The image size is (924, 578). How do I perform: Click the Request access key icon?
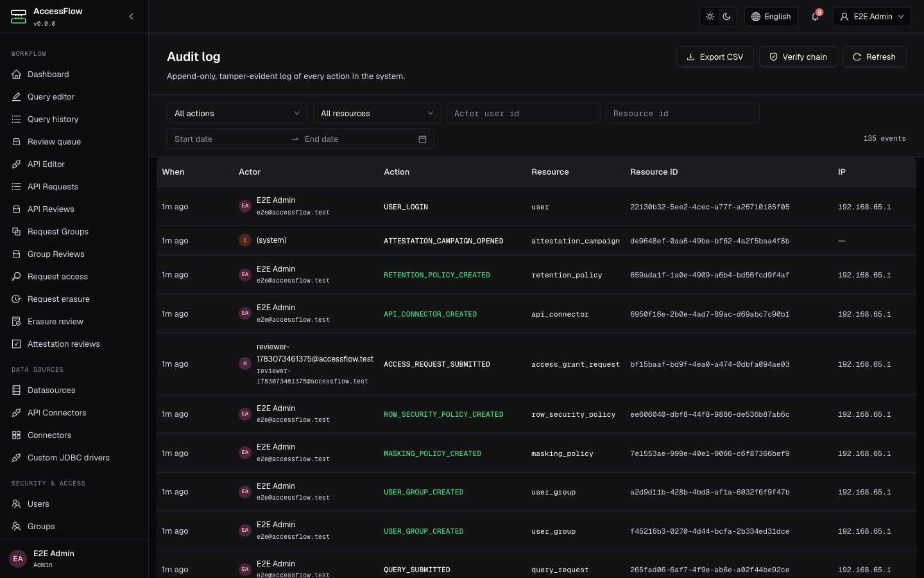(x=17, y=277)
